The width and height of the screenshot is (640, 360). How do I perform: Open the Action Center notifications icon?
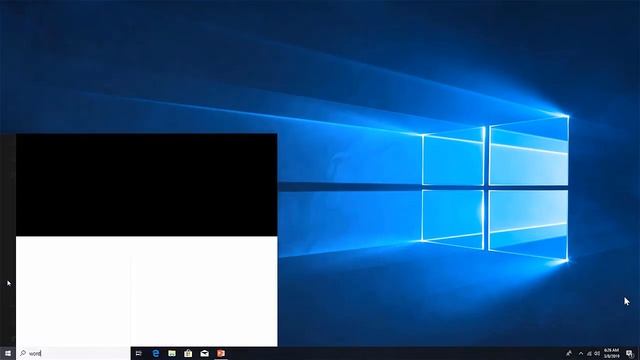click(x=630, y=353)
